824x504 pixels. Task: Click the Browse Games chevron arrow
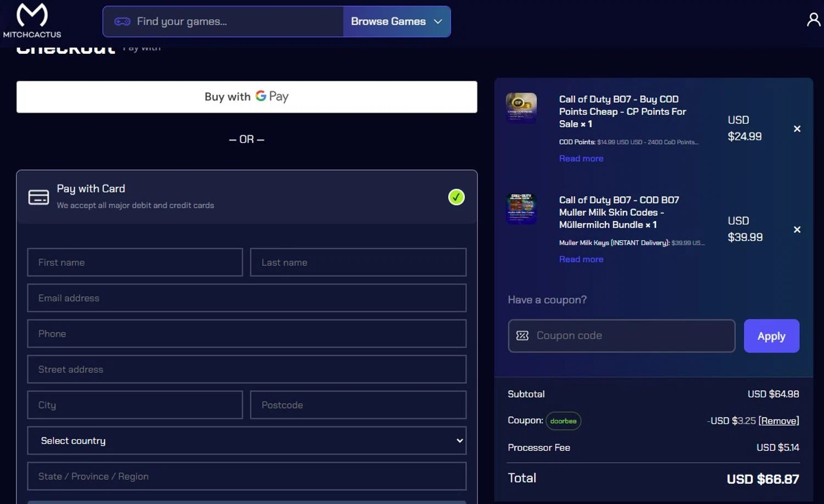pyautogui.click(x=438, y=21)
